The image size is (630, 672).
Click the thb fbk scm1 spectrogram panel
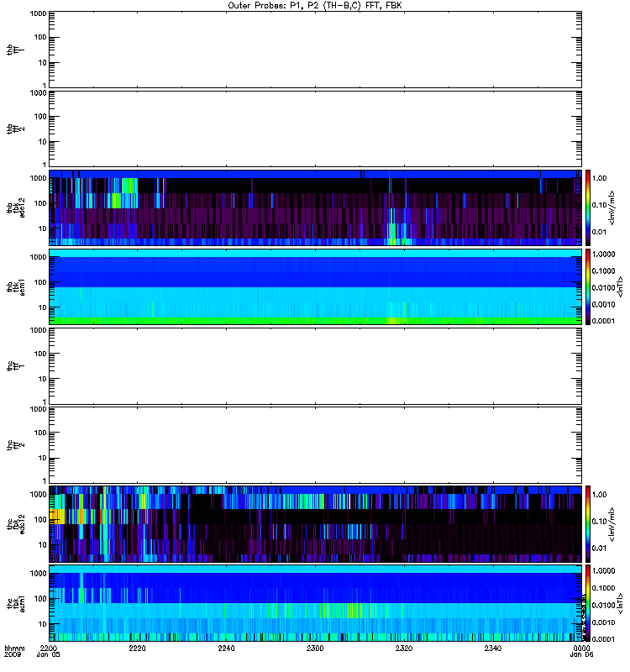(x=315, y=286)
